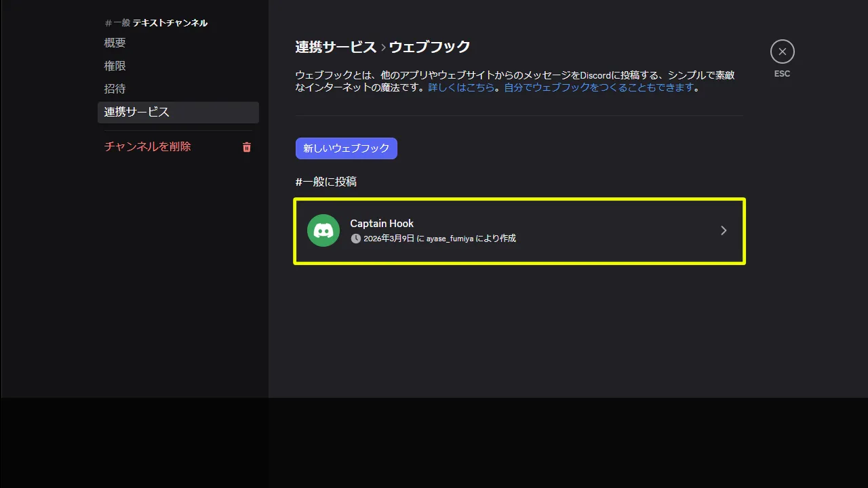Select the #一般に投稿 section label
Screen dimensions: 868x488
pyautogui.click(x=327, y=181)
